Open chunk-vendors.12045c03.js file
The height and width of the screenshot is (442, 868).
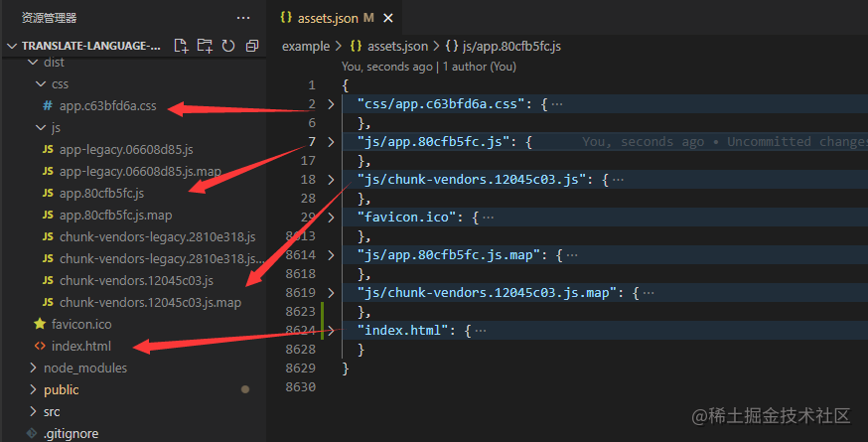click(136, 281)
